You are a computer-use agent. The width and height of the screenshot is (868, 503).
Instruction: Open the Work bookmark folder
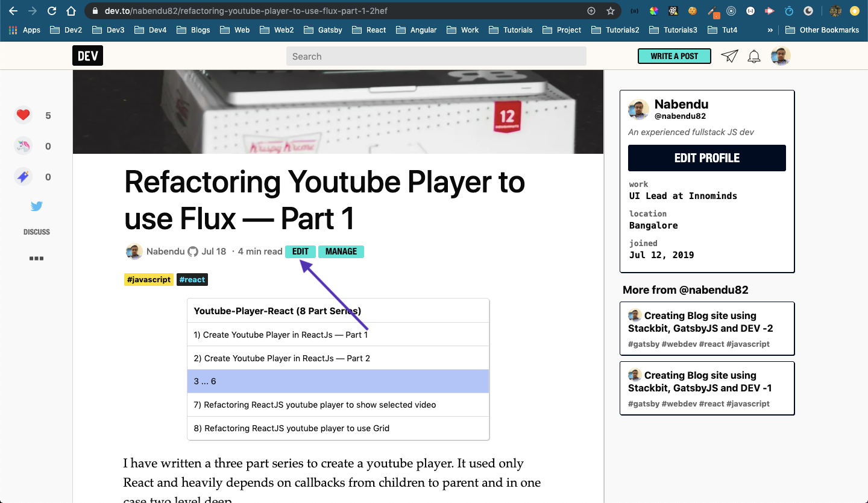[463, 30]
